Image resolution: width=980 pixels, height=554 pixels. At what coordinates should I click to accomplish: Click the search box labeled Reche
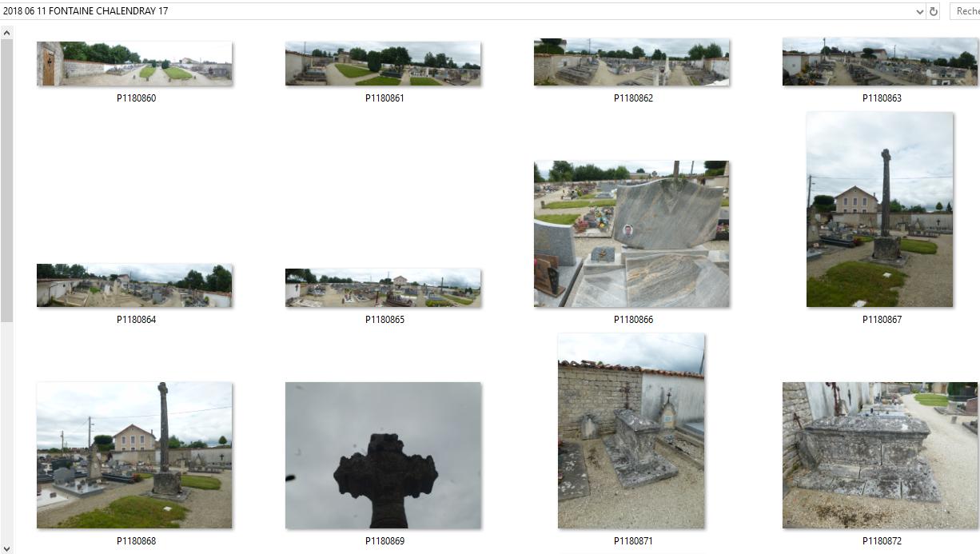click(x=965, y=11)
